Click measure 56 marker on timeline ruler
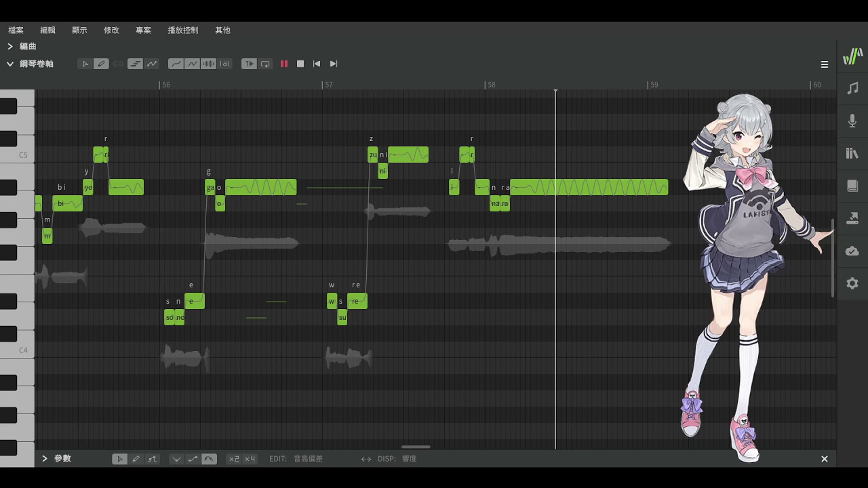The width and height of the screenshot is (868, 488). click(x=166, y=85)
